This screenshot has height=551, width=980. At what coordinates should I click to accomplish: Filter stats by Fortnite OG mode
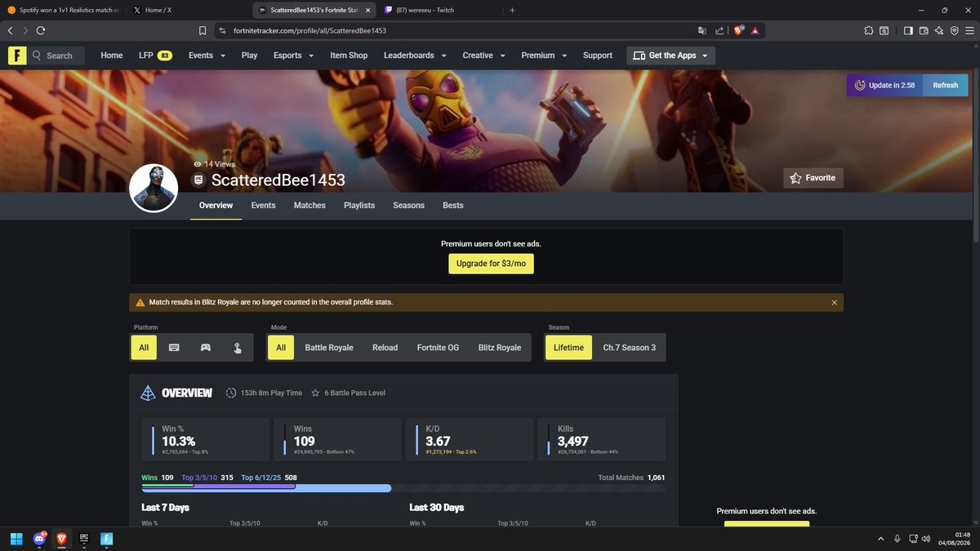438,348
